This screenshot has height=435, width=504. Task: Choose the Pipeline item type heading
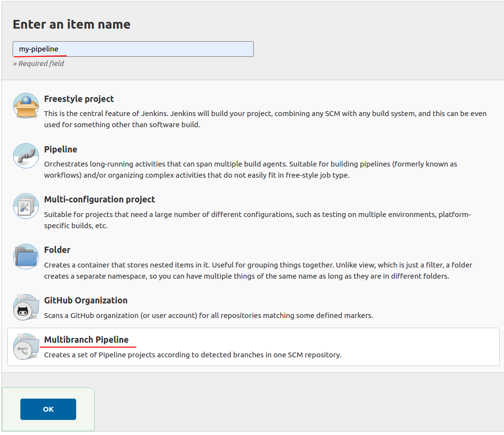pyautogui.click(x=61, y=150)
